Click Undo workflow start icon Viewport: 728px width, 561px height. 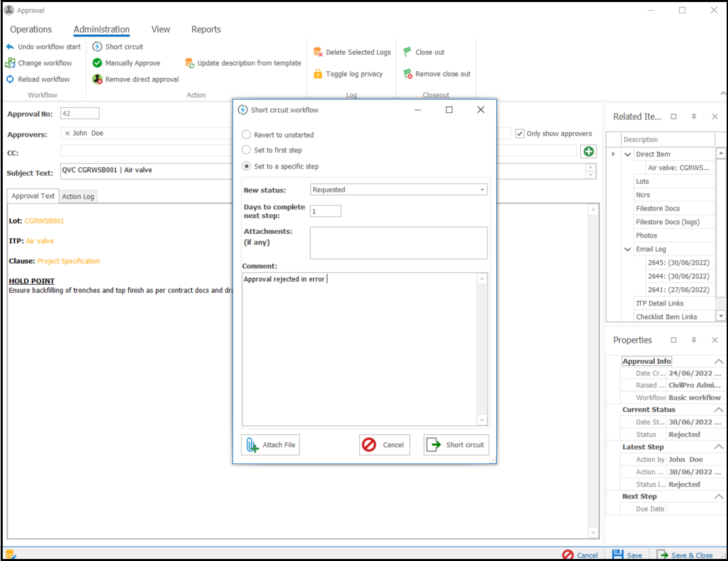click(x=10, y=47)
